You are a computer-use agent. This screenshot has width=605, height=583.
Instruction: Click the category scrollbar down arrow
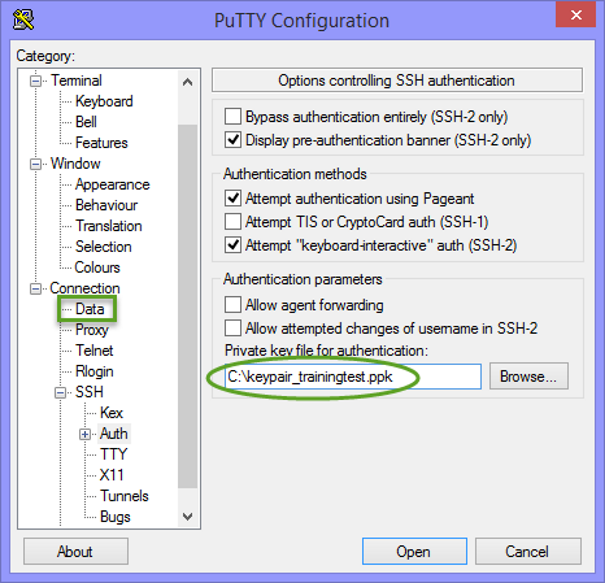188,516
